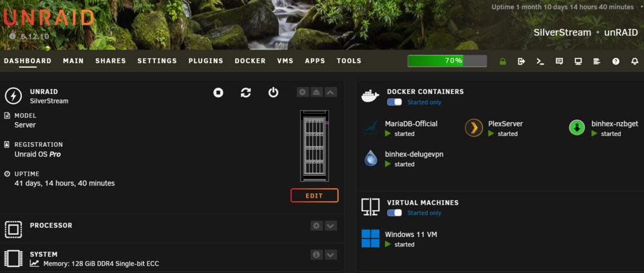Click the PlexServer container name
This screenshot has width=644, height=273.
[506, 124]
